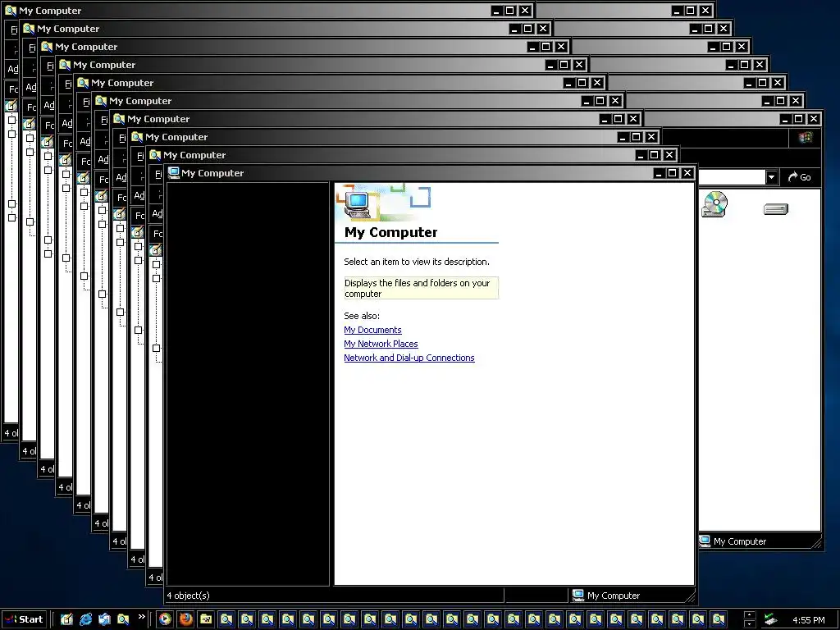
Task: Open the Start menu
Action: coord(24,619)
